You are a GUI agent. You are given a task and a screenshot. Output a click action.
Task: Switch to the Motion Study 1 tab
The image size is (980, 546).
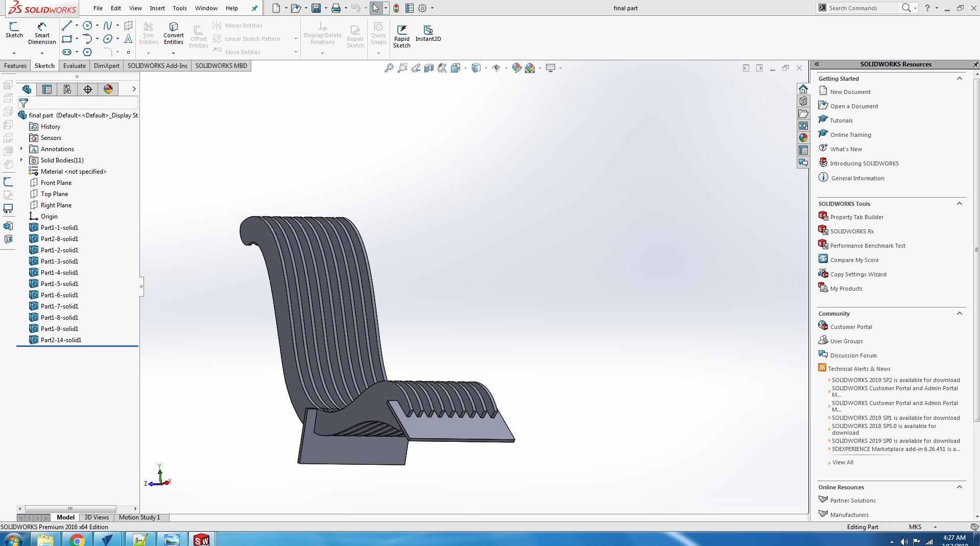tap(139, 517)
